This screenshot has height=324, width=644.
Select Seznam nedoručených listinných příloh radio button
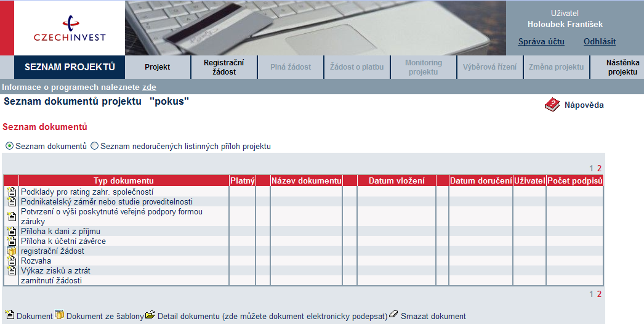pyautogui.click(x=94, y=146)
